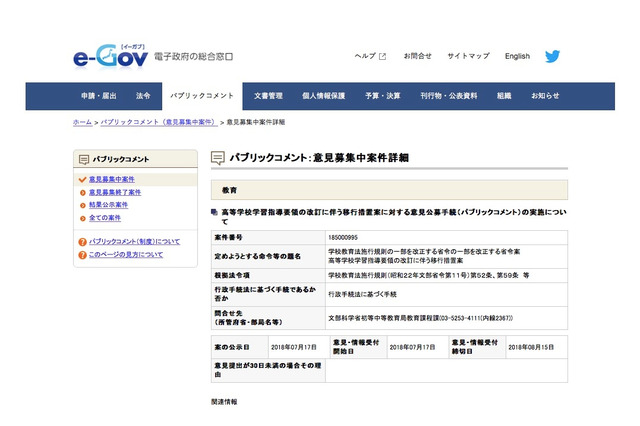
Task: Click the sidebar パブリックコメント panel icon
Action: [84, 159]
